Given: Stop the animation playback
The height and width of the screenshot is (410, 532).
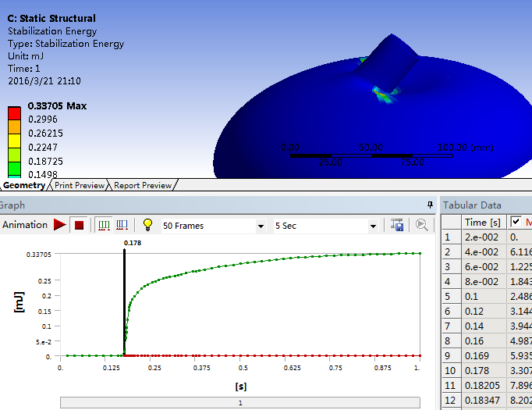Looking at the screenshot, I should coord(79,225).
